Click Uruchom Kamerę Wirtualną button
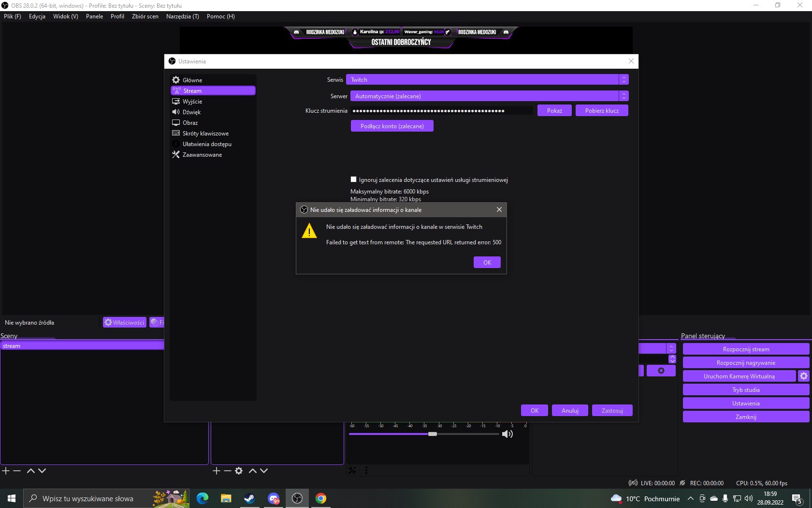The image size is (812, 508). [x=739, y=376]
